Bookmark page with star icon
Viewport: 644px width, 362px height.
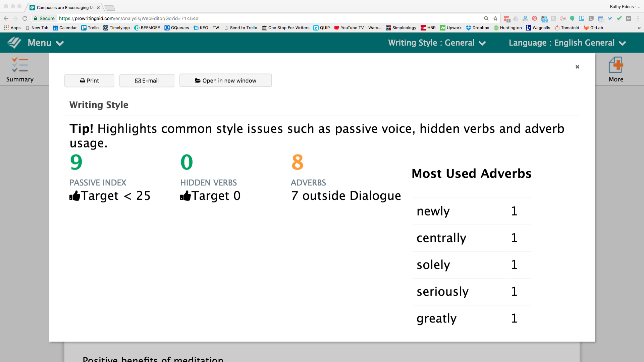coord(495,18)
